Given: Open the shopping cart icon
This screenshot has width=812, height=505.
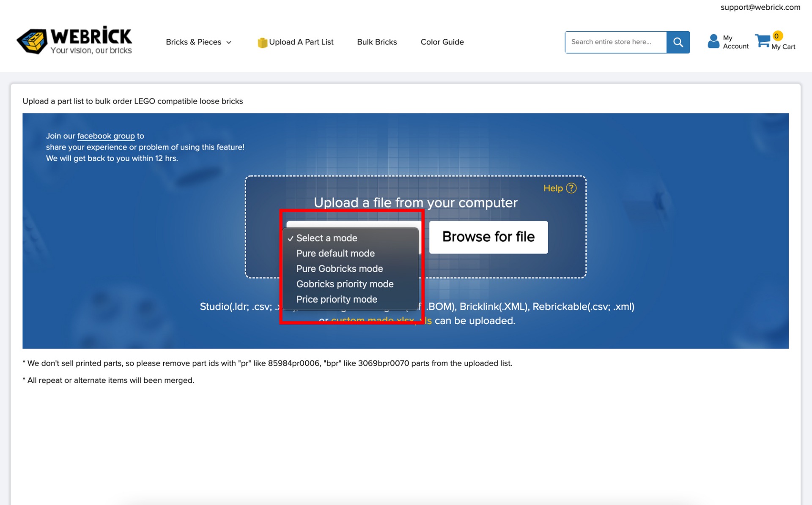Looking at the screenshot, I should pyautogui.click(x=764, y=40).
